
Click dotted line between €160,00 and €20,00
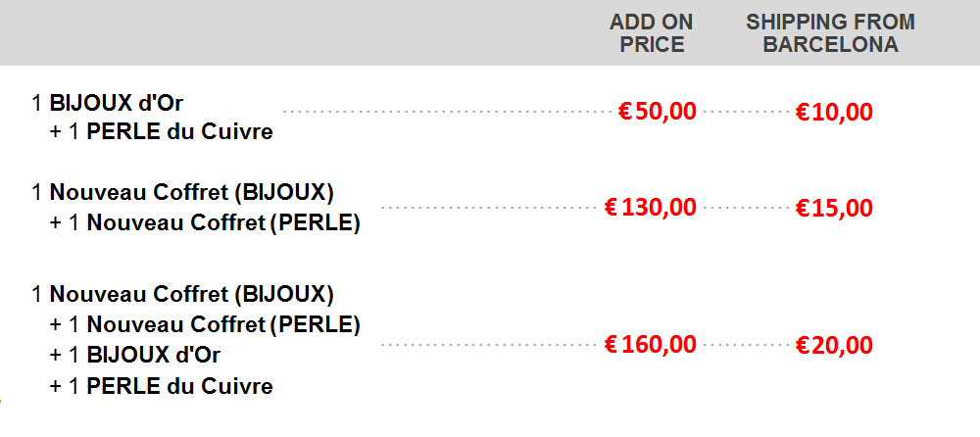coord(746,345)
